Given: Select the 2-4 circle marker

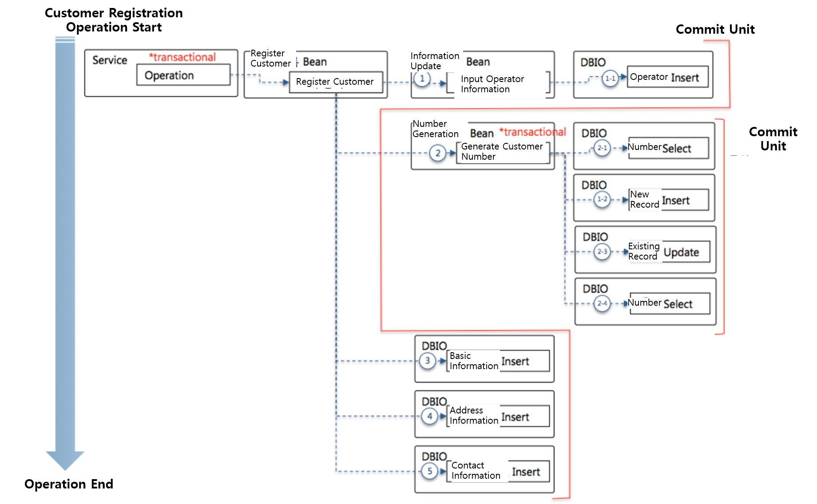Looking at the screenshot, I should [602, 304].
